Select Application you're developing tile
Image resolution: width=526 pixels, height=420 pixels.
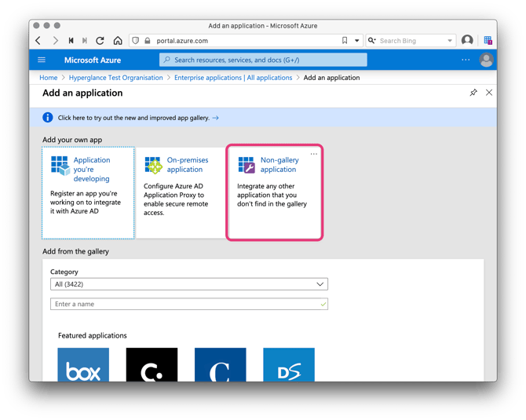tap(87, 192)
